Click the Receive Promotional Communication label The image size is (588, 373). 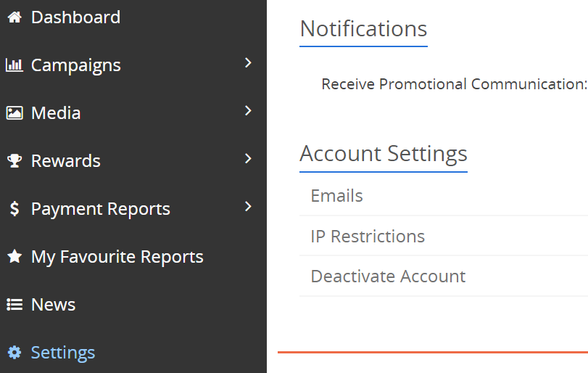point(453,84)
